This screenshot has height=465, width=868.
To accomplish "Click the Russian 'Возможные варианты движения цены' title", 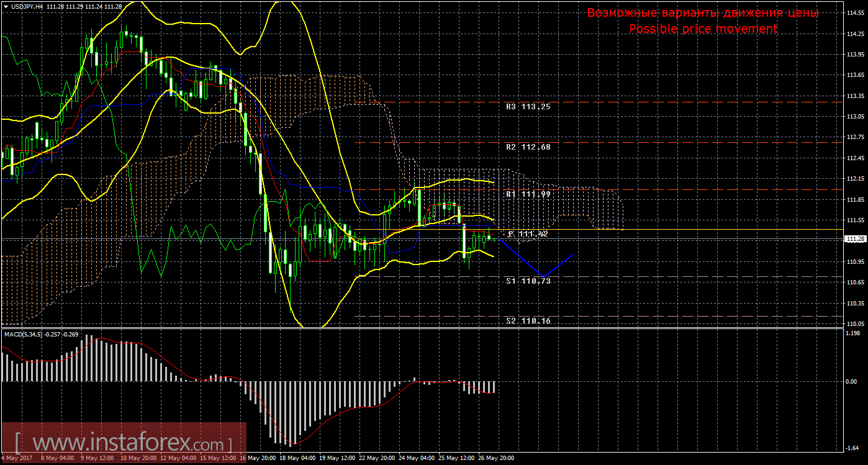I will click(x=702, y=13).
